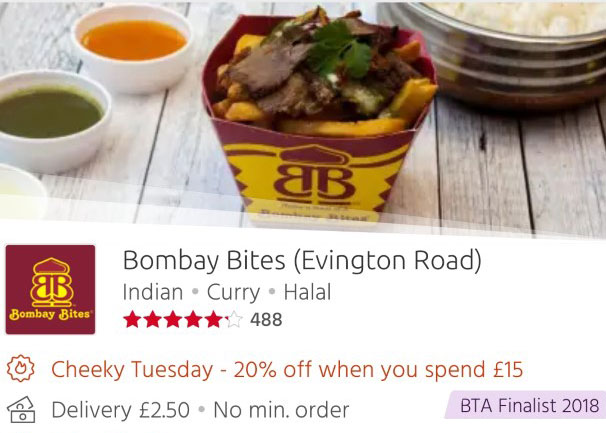
Task: Tap the No min. order text
Action: pyautogui.click(x=281, y=410)
